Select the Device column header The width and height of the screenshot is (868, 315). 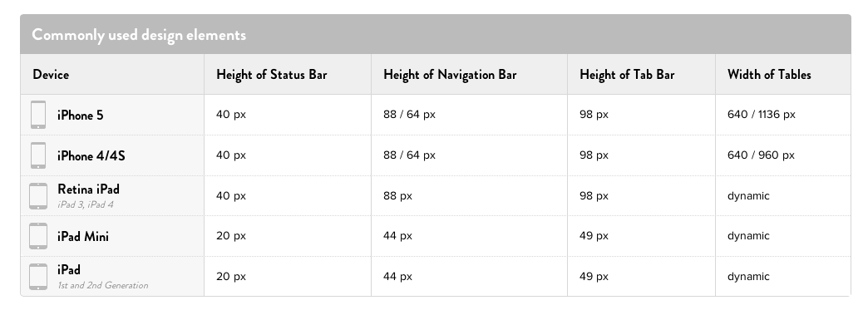point(51,75)
